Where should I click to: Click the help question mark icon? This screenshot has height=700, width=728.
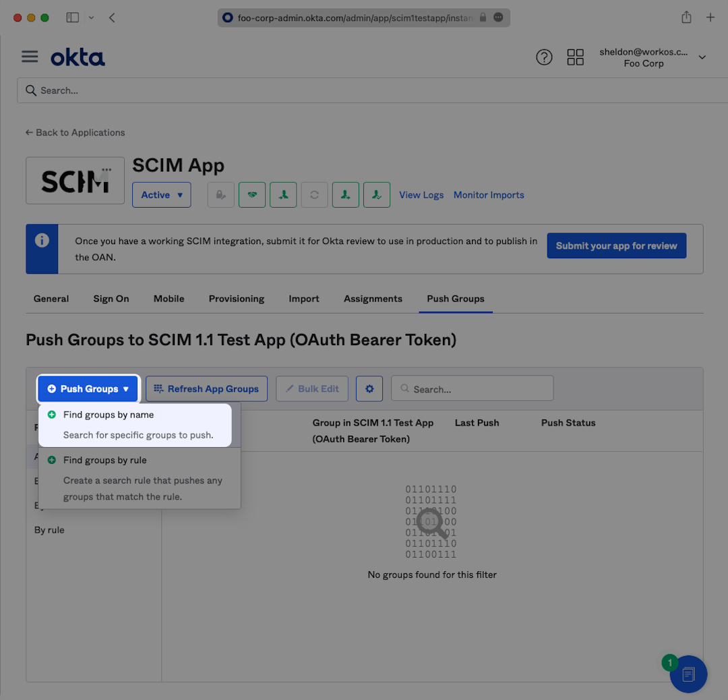(544, 57)
